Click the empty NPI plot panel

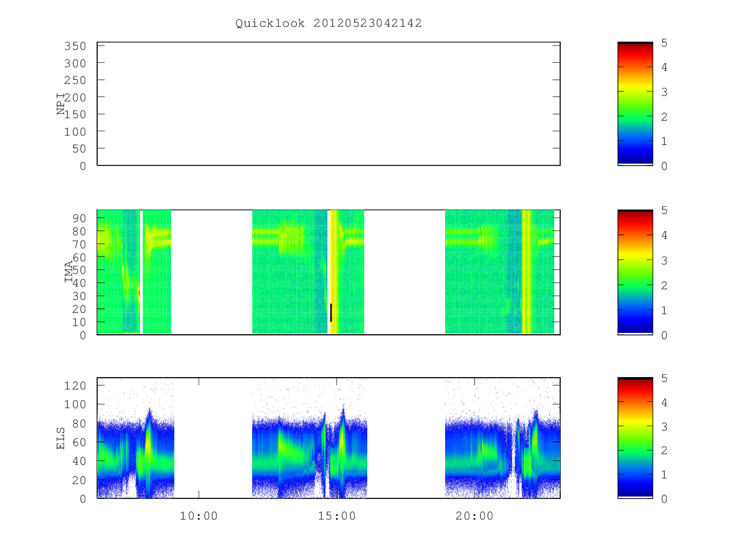(329, 104)
